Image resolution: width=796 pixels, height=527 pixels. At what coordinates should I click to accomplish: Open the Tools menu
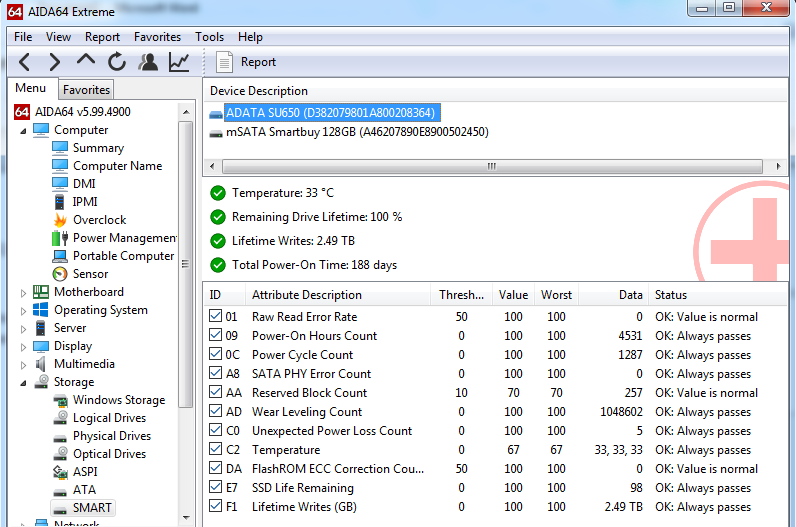209,37
